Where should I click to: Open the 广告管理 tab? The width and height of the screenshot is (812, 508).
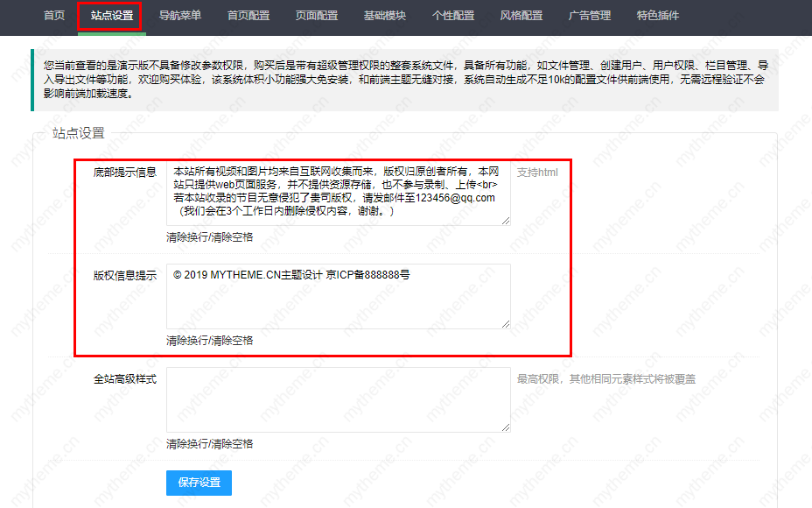(590, 16)
